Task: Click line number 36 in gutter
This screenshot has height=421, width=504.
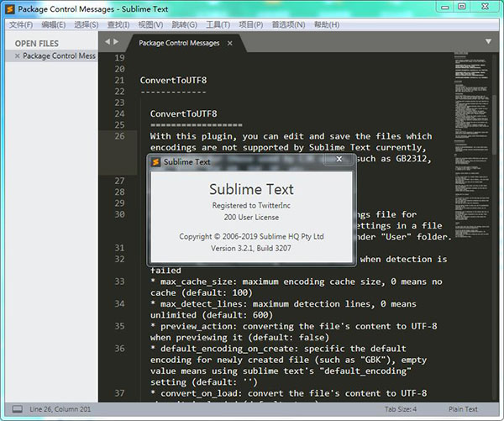Action: point(119,349)
